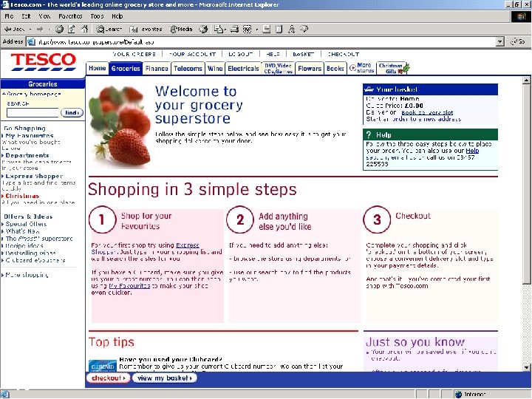Click the Messenger person toolbar icon

pos(291,29)
